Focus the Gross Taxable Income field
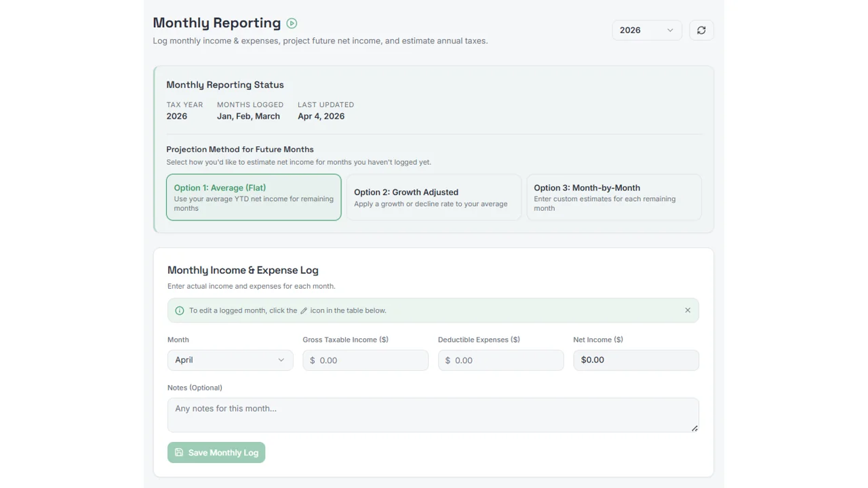Screen dimensions: 868x488 coord(366,360)
